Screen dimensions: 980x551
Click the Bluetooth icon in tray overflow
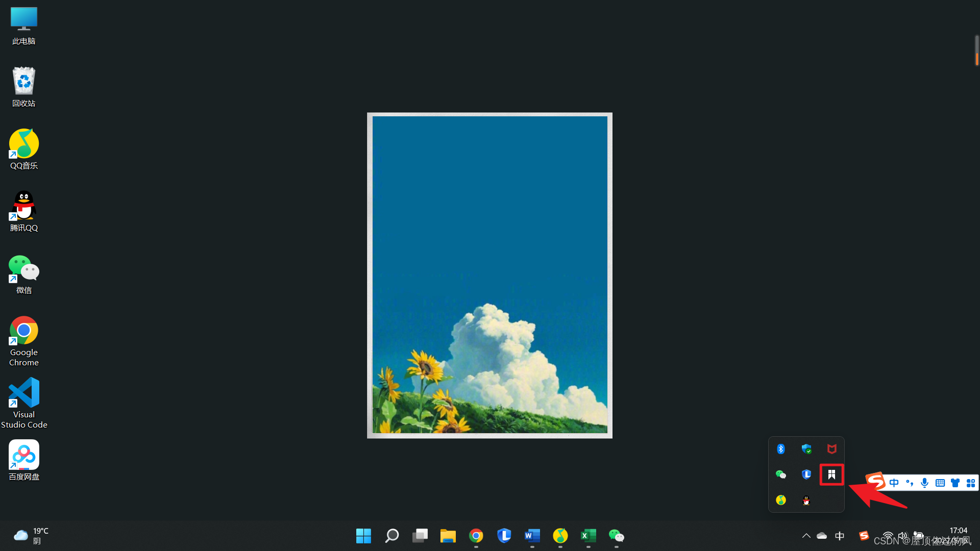tap(781, 449)
